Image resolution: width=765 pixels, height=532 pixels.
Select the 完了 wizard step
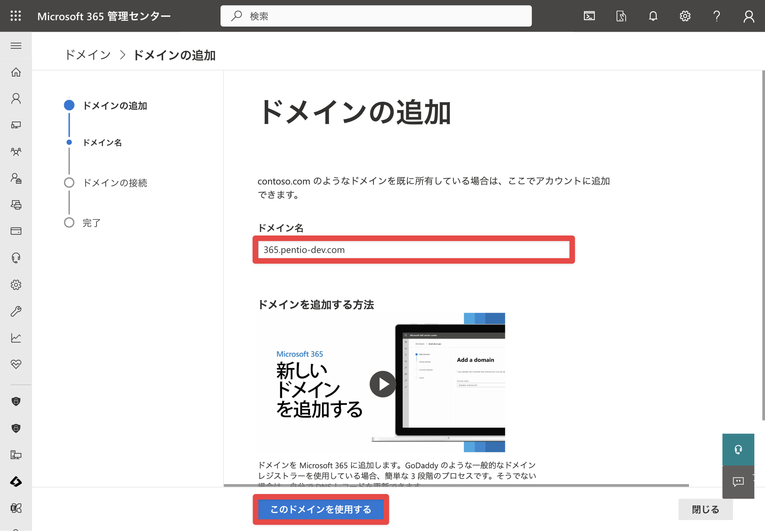coord(91,223)
